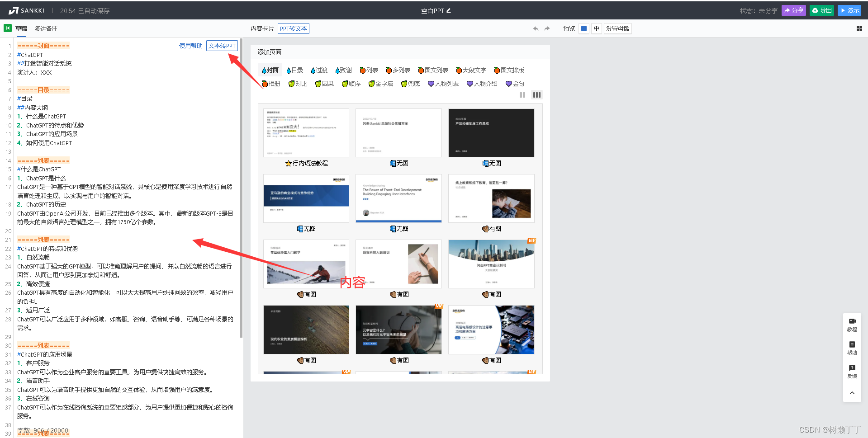Viewport: 868px width, 438px height.
Task: Select the 致谢 page type
Action: coord(344,70)
